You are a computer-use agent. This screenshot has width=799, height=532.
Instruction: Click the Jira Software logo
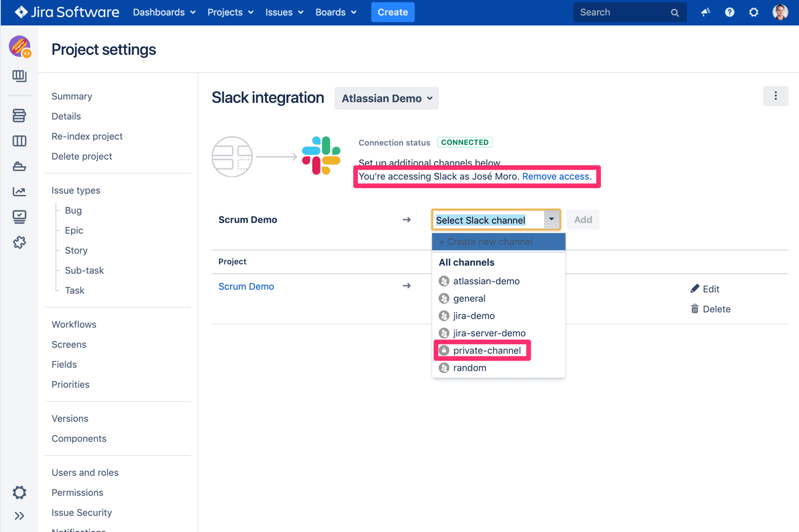67,12
